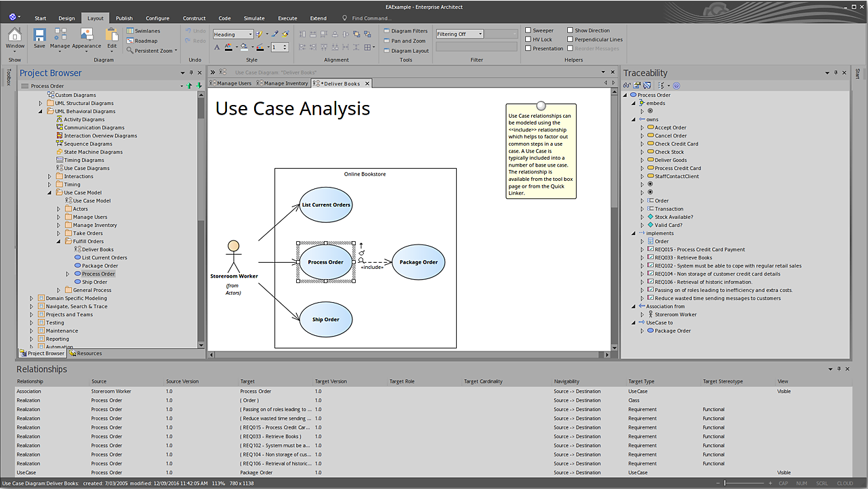Viewport: 868px width, 489px height.
Task: Click Project Browser move down green arrow
Action: pos(199,86)
